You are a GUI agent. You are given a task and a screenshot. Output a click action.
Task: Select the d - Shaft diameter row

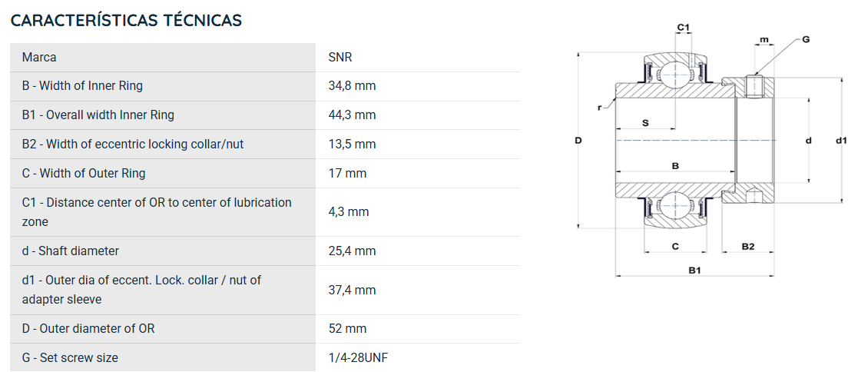tap(264, 251)
